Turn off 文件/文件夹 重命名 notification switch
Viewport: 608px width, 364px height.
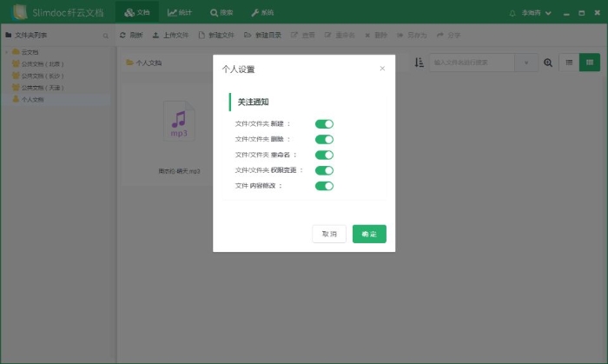pyautogui.click(x=324, y=155)
